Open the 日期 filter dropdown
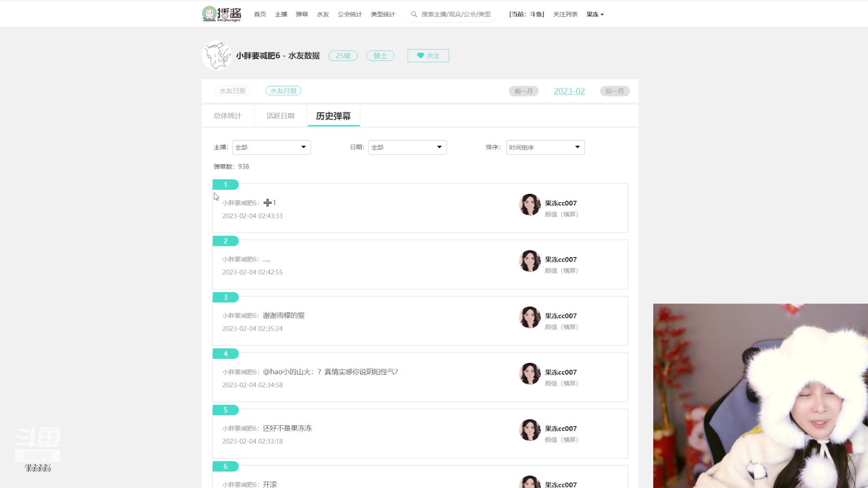 (407, 147)
